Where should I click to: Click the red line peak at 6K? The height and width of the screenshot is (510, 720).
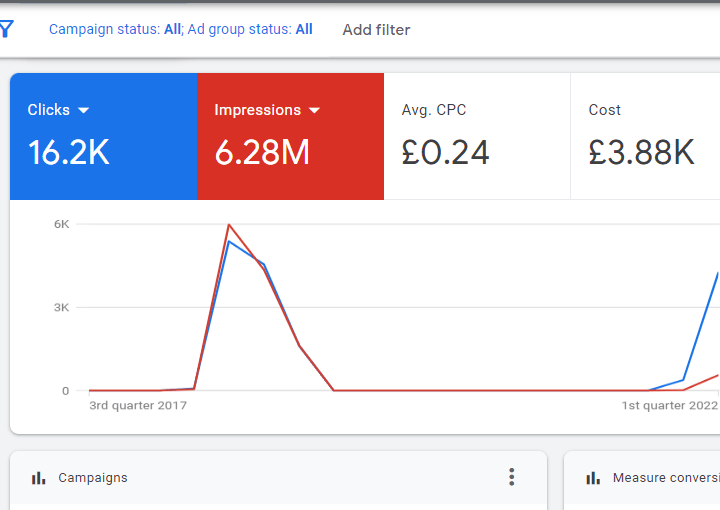[x=229, y=225]
